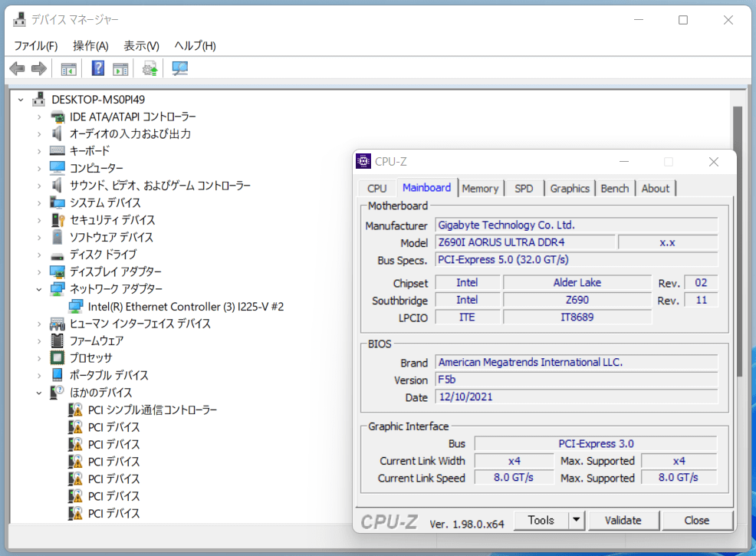Click the ヒューマン インターフェイス デバイス icon

(x=58, y=324)
